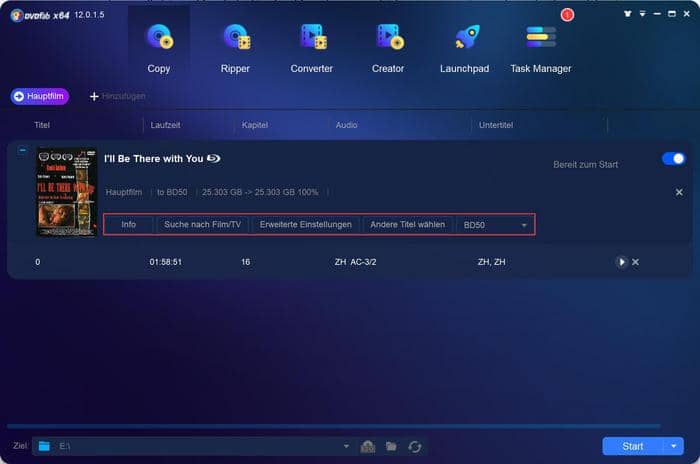Toggle the task enable switch off
This screenshot has width=700, height=464.
coord(673,159)
